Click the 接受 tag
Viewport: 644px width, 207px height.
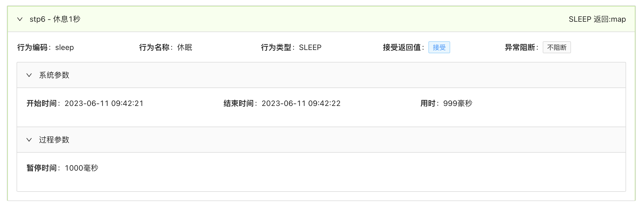[439, 48]
